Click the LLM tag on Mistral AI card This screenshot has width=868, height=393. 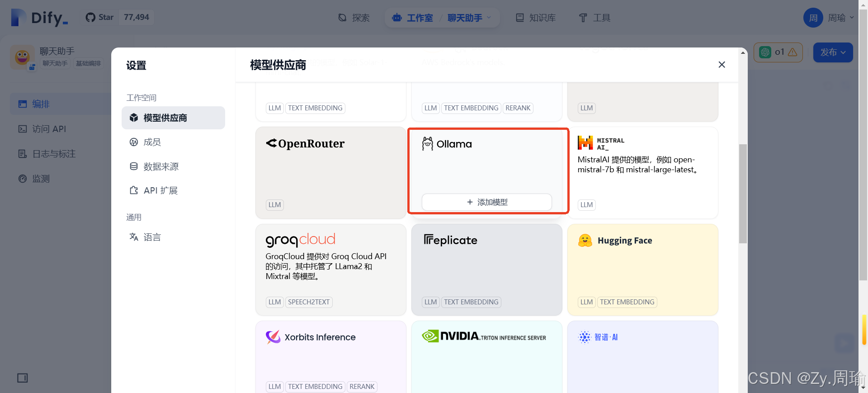[x=587, y=205]
